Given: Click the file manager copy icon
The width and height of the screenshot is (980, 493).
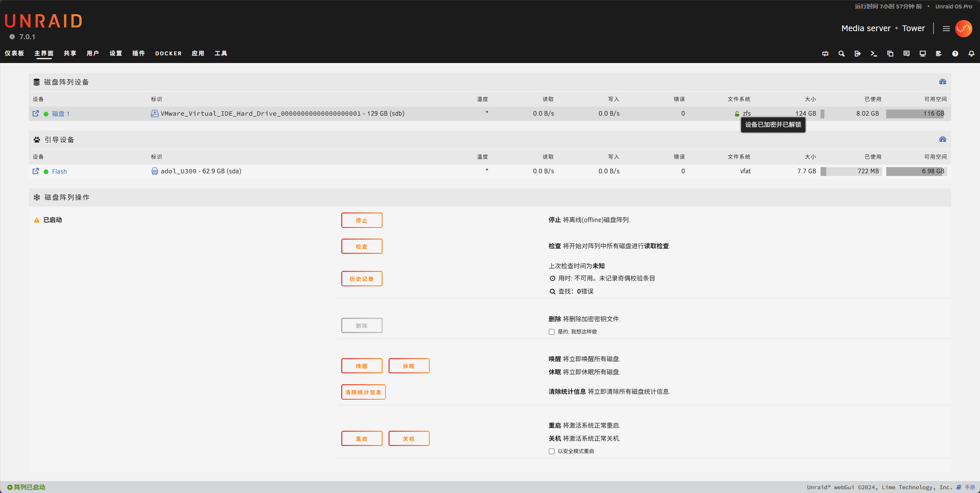Looking at the screenshot, I should (x=890, y=53).
